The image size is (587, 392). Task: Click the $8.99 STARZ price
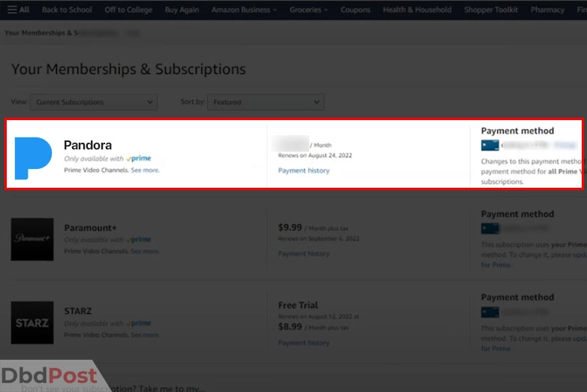click(x=290, y=327)
